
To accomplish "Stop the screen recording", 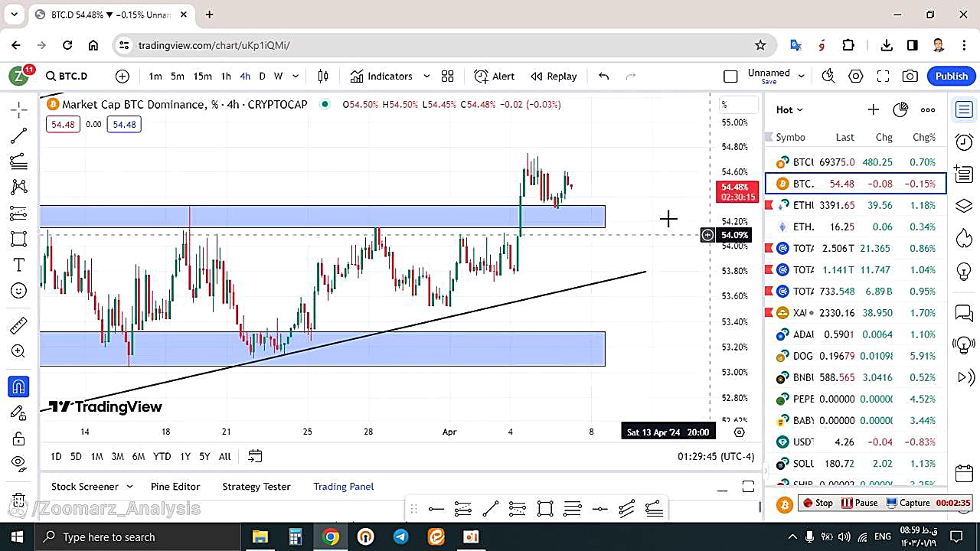I will [817, 503].
